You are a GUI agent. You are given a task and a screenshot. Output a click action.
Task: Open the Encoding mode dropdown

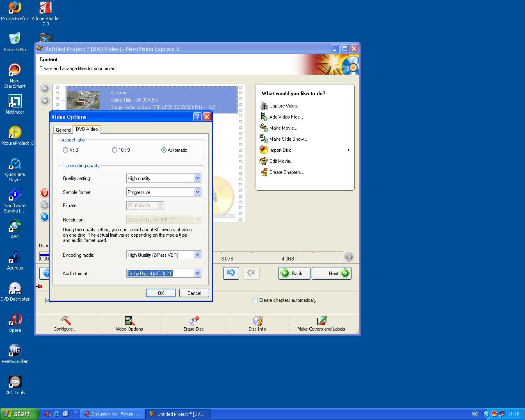point(197,255)
